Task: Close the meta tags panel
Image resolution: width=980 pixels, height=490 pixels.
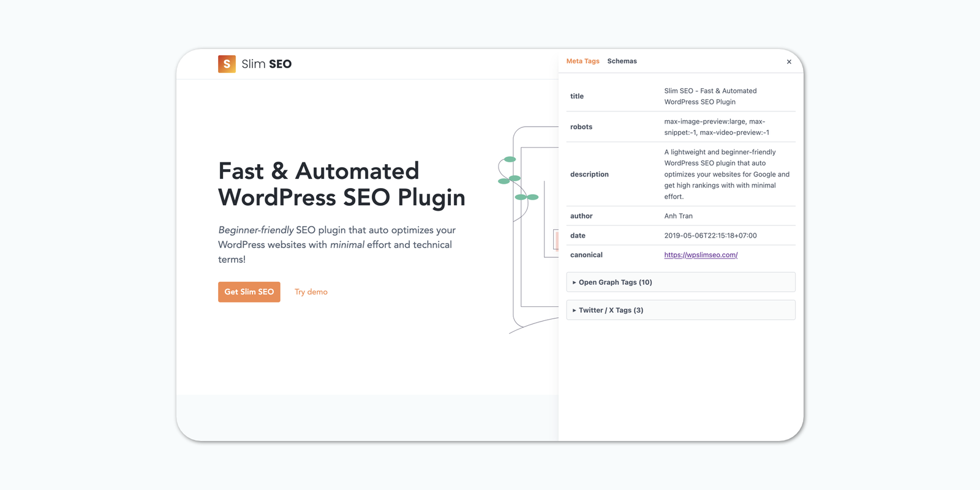Action: (789, 62)
